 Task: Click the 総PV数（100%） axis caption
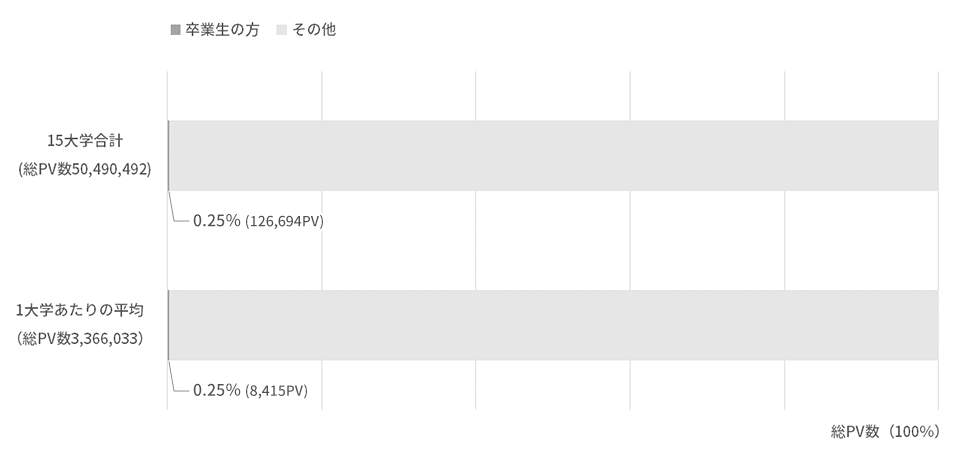[885, 432]
